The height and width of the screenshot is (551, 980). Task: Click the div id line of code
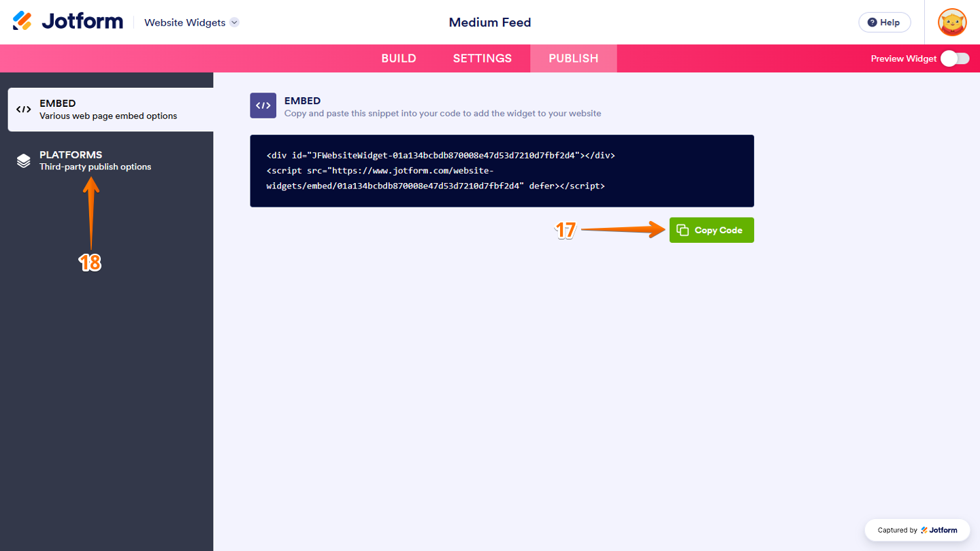(441, 155)
